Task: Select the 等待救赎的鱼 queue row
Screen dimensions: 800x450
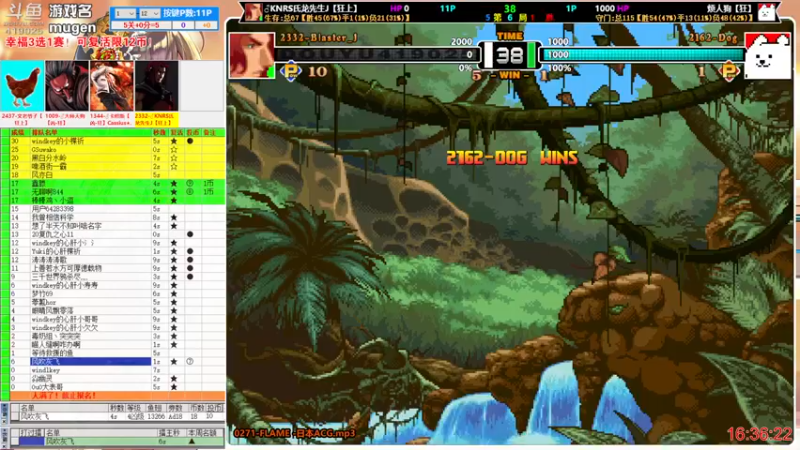Action: click(117, 353)
